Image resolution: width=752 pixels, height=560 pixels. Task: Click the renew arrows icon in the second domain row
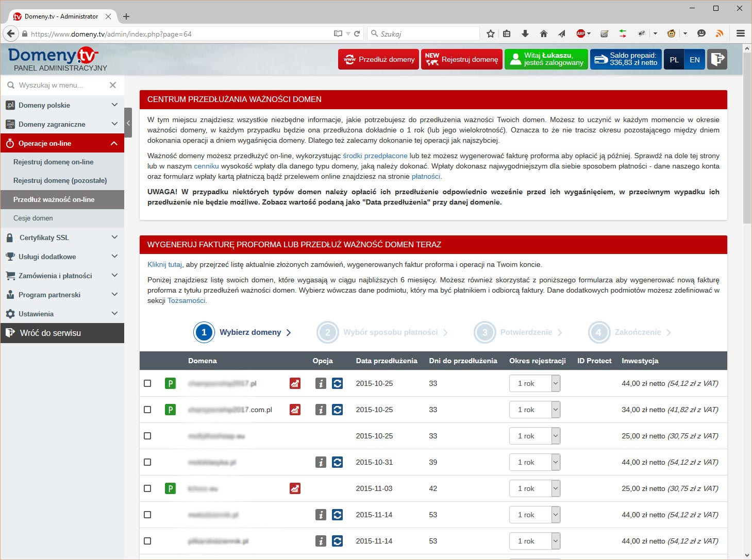point(338,410)
